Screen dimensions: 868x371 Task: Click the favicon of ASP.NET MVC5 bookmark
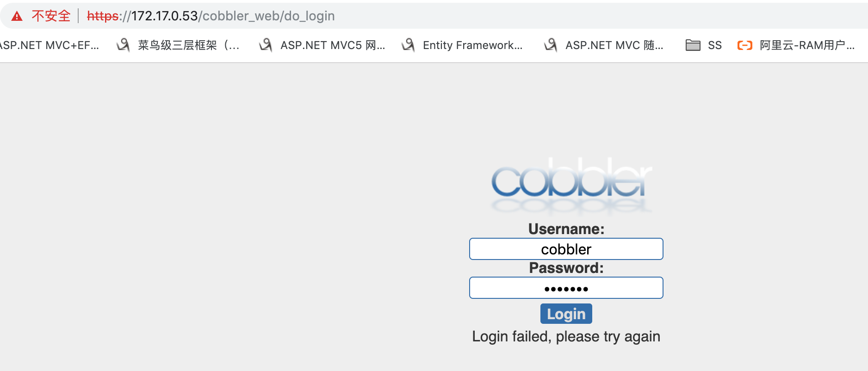(266, 45)
